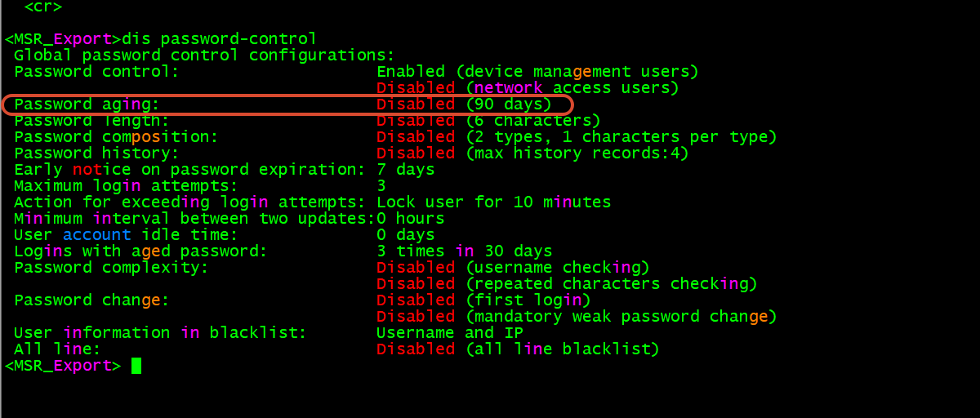The height and width of the screenshot is (418, 980).
Task: Click the red-circled 'Password aging:' label
Action: pyautogui.click(x=87, y=104)
